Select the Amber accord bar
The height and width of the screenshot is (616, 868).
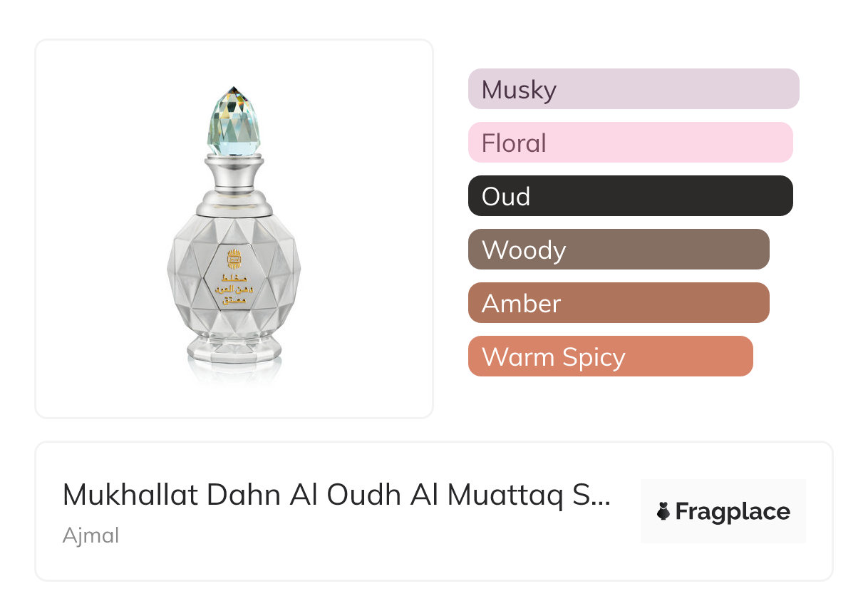click(x=618, y=303)
